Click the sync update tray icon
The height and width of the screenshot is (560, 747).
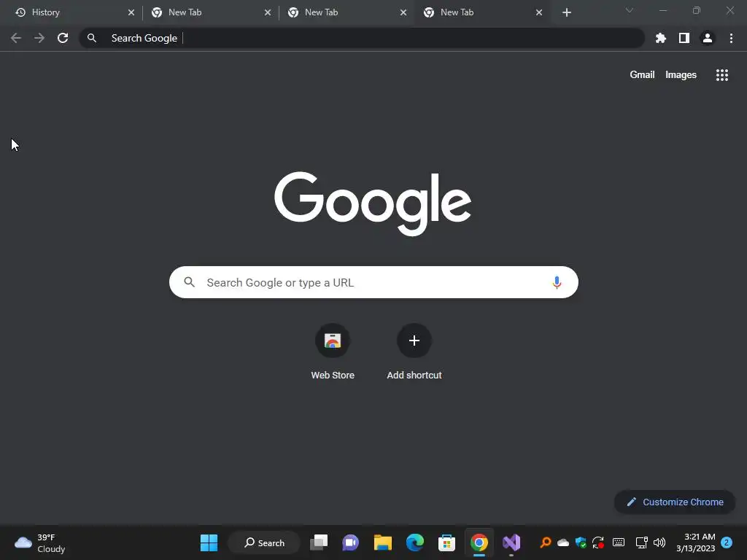[598, 542]
